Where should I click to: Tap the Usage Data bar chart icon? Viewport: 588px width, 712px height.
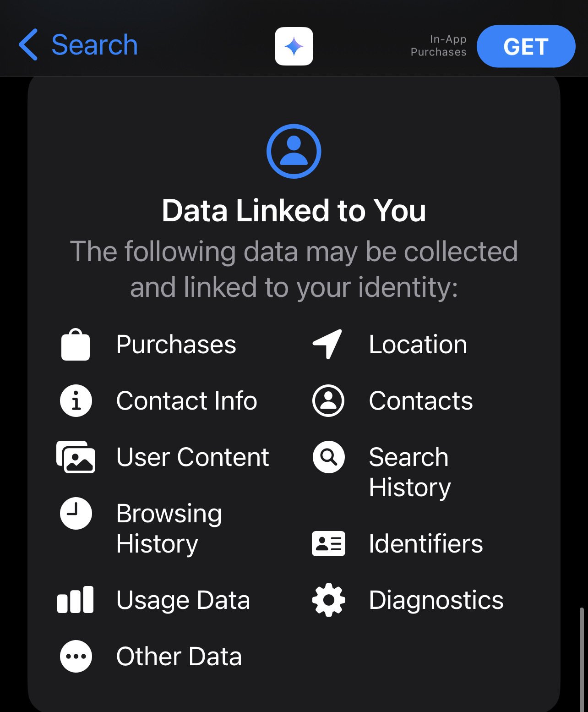[x=76, y=600]
